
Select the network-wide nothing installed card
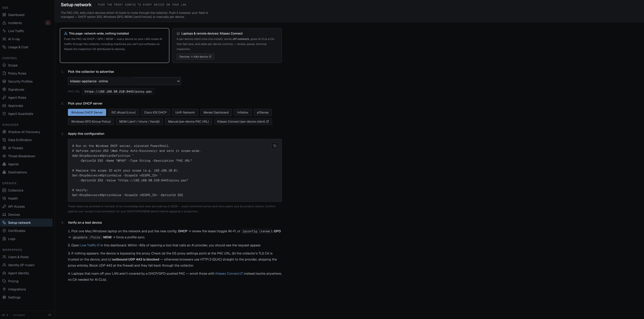click(x=115, y=45)
